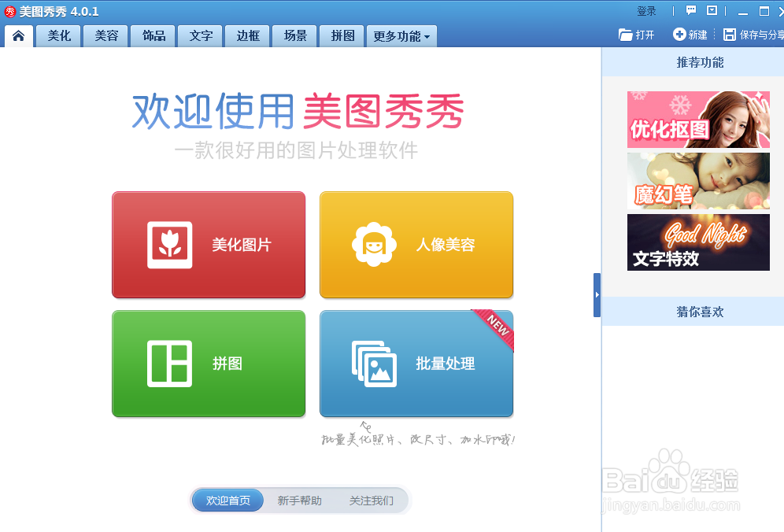This screenshot has height=532, width=784.
Task: Click the flower photo icon in 美化图片
Action: [170, 245]
